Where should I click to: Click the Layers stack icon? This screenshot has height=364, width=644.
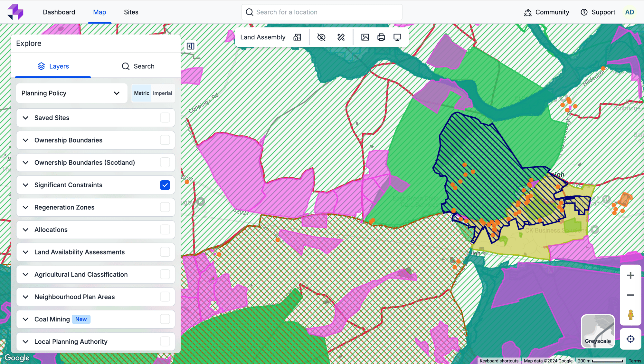coord(41,66)
